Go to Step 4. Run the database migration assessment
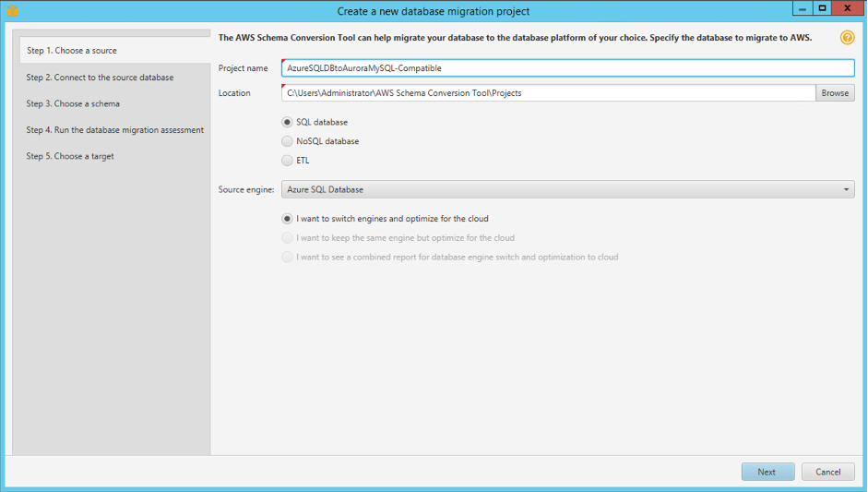The image size is (868, 492). tap(114, 129)
